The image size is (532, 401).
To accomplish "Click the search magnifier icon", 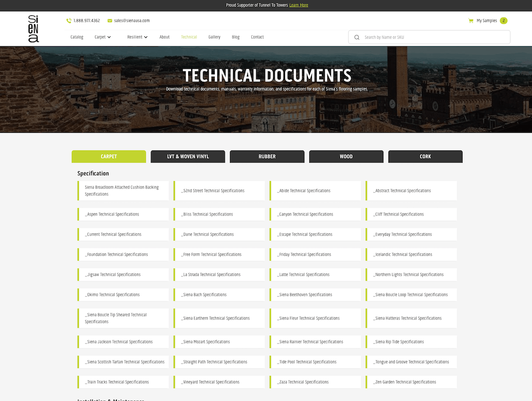I will 357,37.
